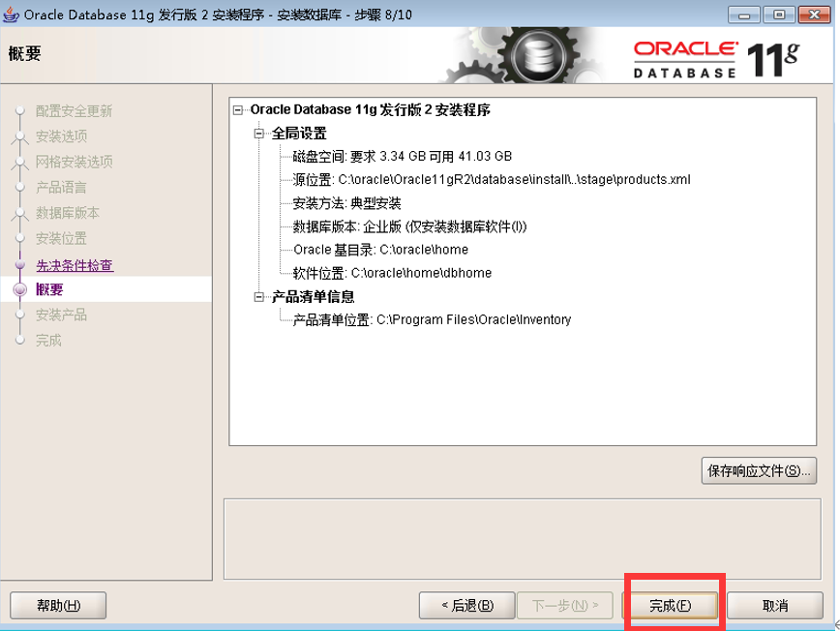Viewport: 840px width, 631px height.
Task: Collapse the 全局设置 tree node
Action: (259, 134)
